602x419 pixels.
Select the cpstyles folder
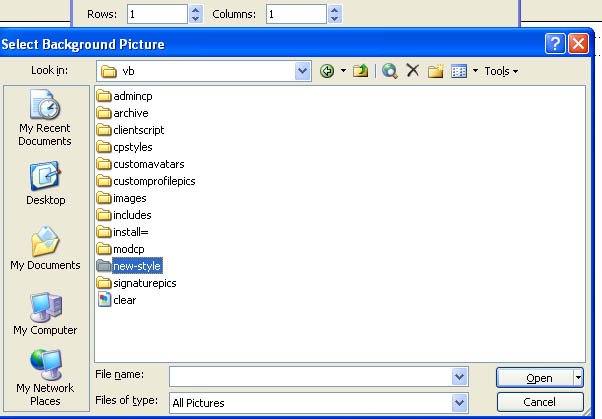(x=124, y=147)
